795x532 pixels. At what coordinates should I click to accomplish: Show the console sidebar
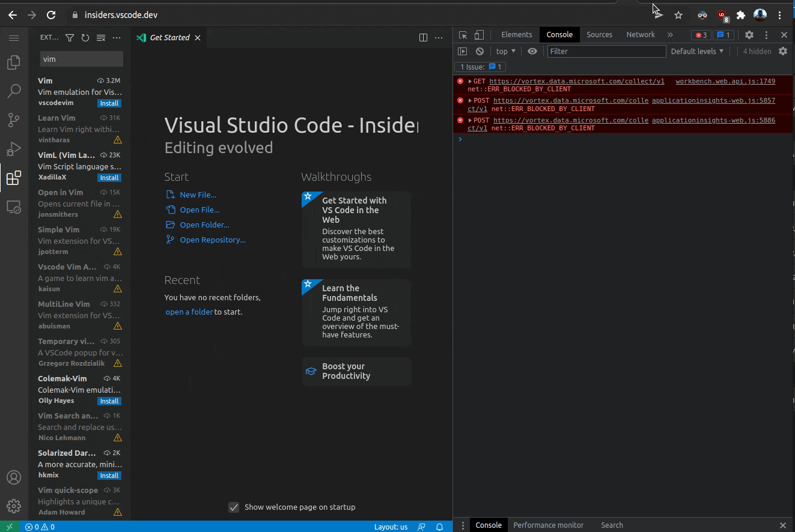tap(463, 51)
